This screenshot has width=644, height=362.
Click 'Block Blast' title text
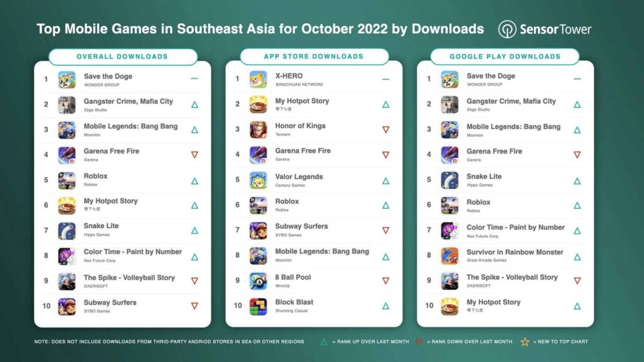pyautogui.click(x=294, y=302)
